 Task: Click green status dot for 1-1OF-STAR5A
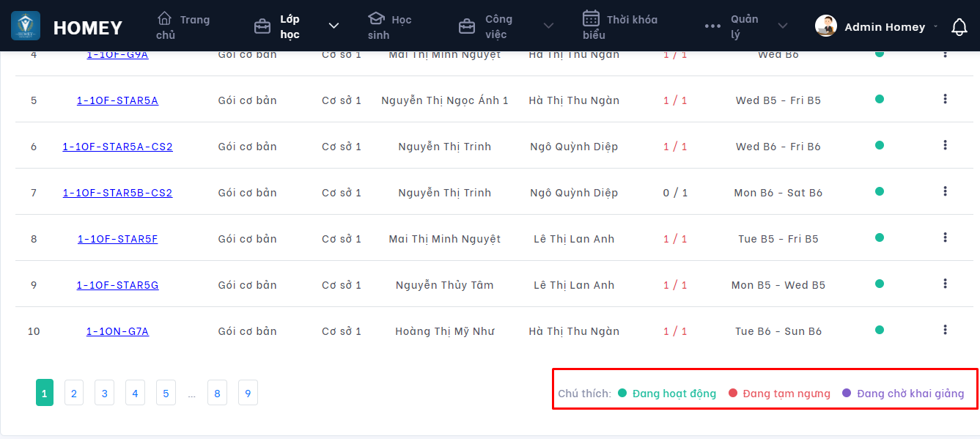[879, 99]
